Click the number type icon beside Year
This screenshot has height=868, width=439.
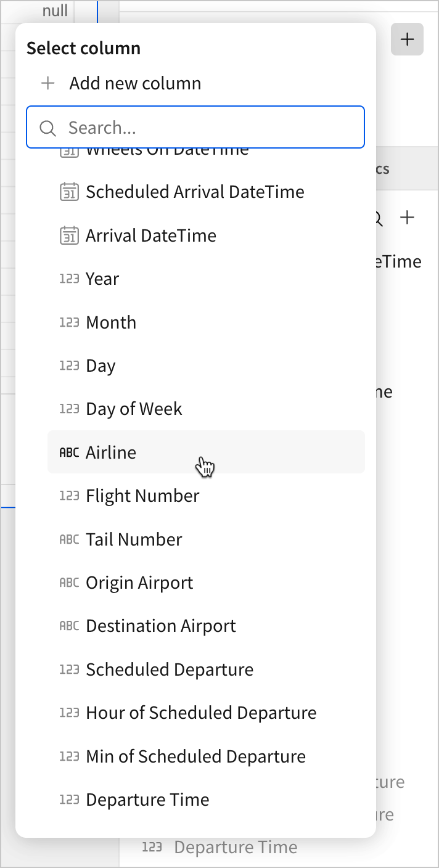tap(69, 279)
